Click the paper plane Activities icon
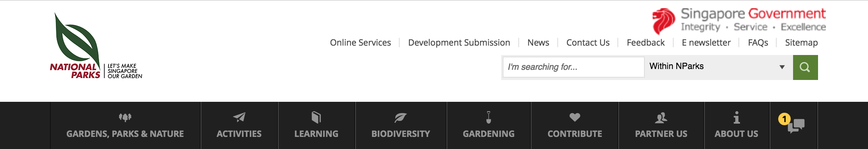The height and width of the screenshot is (149, 868). 239,117
